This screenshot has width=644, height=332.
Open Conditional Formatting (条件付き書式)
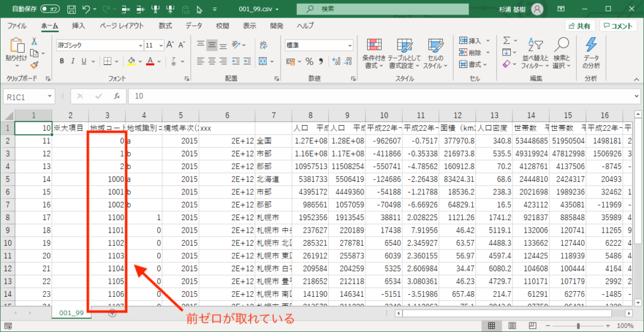(x=374, y=53)
